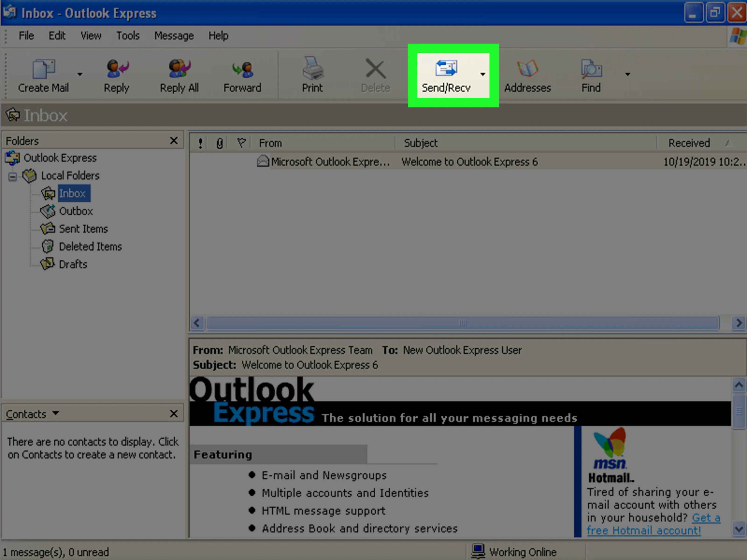
Task: Open the Edit menu
Action: (57, 36)
